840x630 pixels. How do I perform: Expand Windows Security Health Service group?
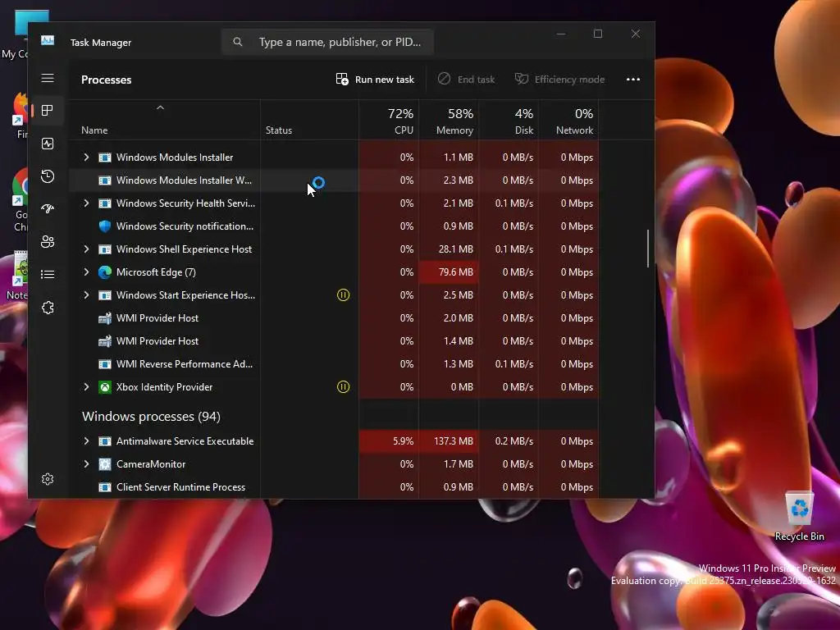(x=86, y=203)
